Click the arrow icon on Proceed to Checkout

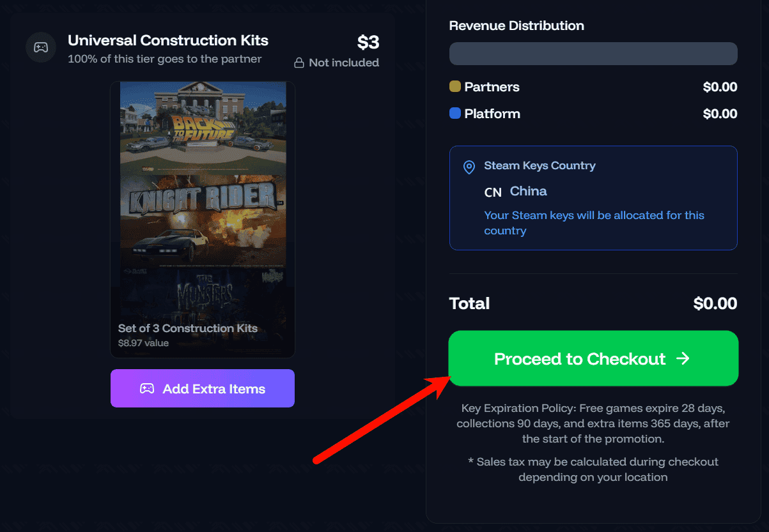point(683,358)
